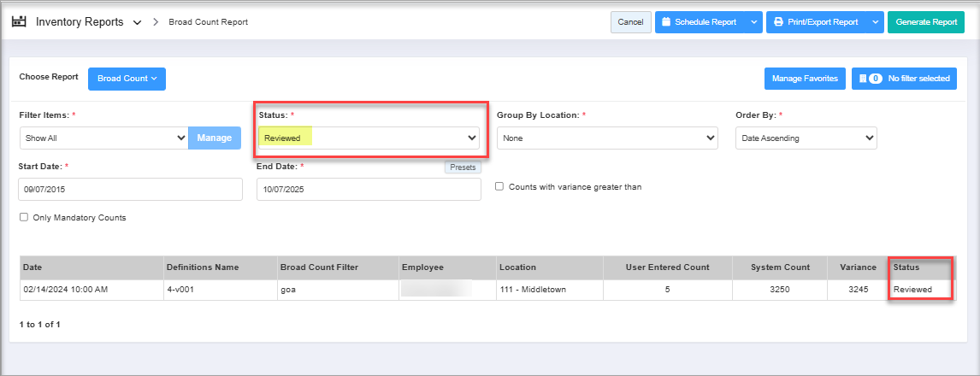Click the Start Date input field
The height and width of the screenshot is (376, 980).
130,189
